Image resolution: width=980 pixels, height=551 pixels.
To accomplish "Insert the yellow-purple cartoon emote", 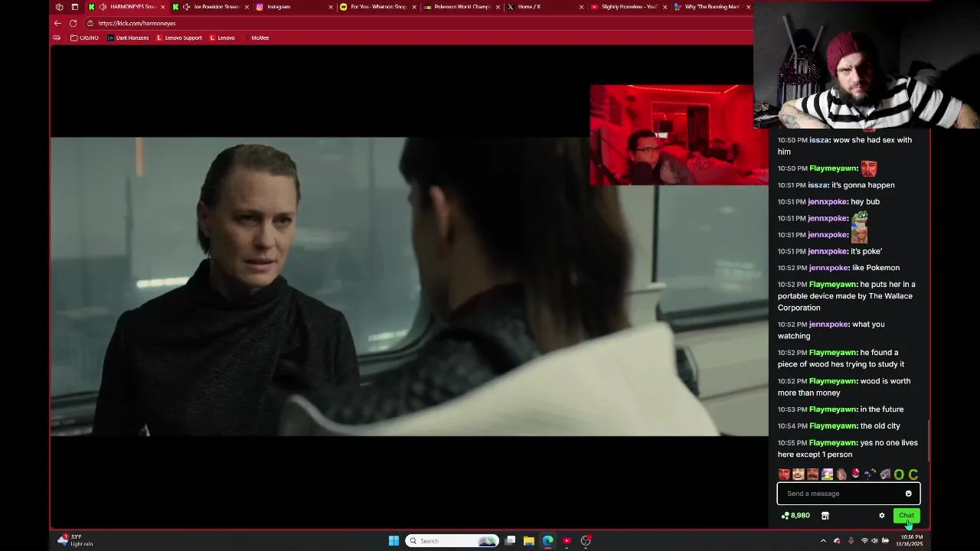I will [827, 474].
